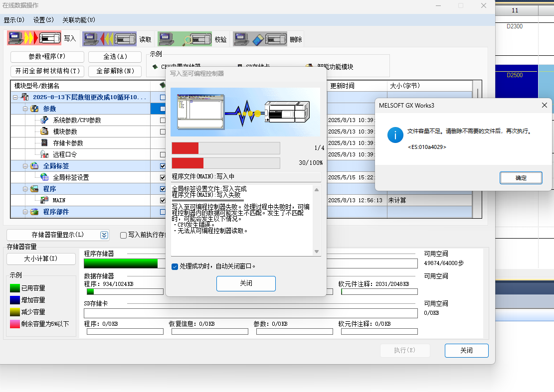Collapse the 程序 tree node

(x=24, y=189)
